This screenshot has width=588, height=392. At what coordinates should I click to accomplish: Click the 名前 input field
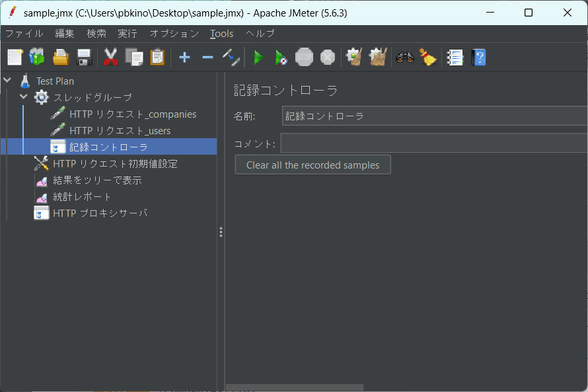pyautogui.click(x=435, y=116)
